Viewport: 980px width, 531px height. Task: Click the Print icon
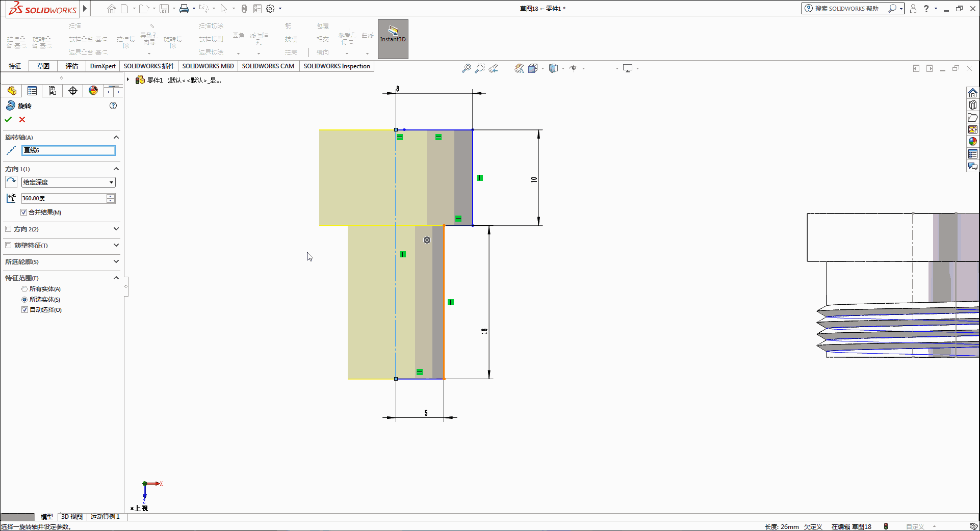click(184, 9)
